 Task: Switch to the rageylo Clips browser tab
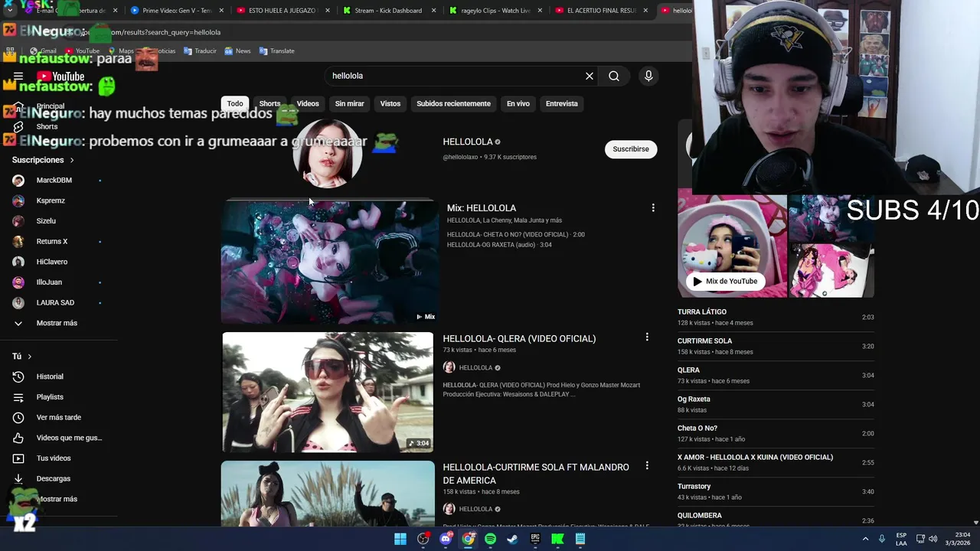click(495, 11)
